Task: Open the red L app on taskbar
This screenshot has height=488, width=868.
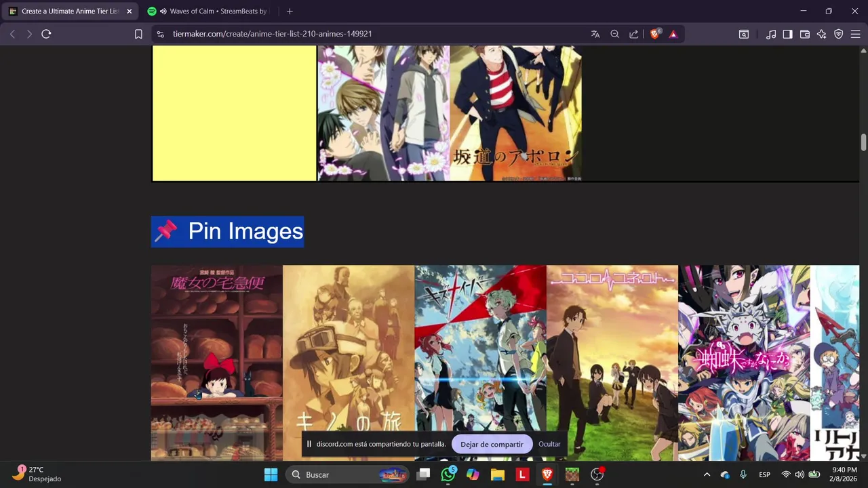Action: [x=522, y=474]
